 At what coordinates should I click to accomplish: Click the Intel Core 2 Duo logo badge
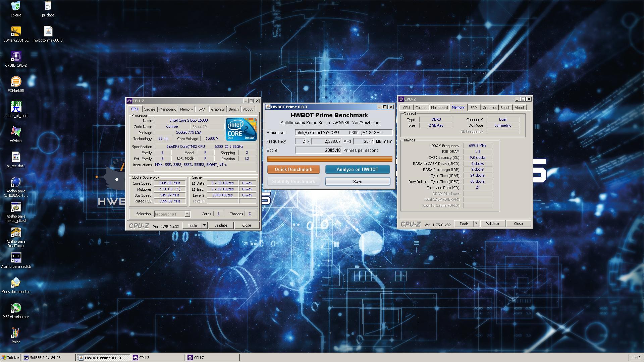[241, 129]
